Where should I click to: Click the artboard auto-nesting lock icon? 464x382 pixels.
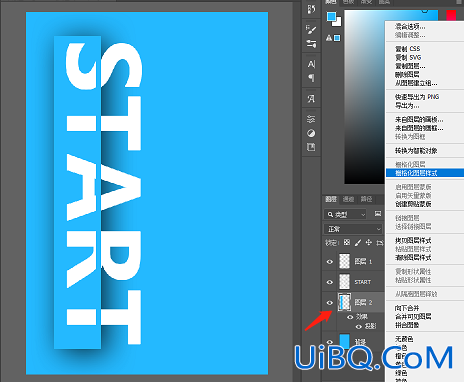pyautogui.click(x=380, y=243)
